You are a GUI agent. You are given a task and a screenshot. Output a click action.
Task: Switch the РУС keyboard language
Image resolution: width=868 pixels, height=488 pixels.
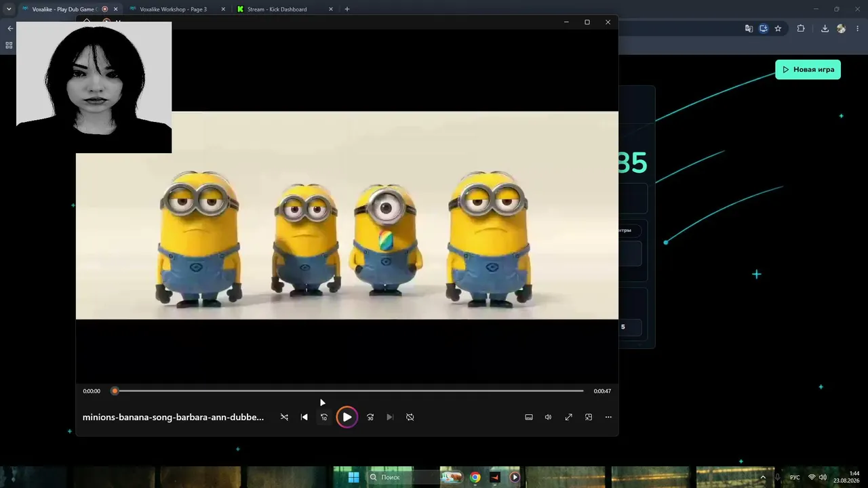(x=795, y=477)
